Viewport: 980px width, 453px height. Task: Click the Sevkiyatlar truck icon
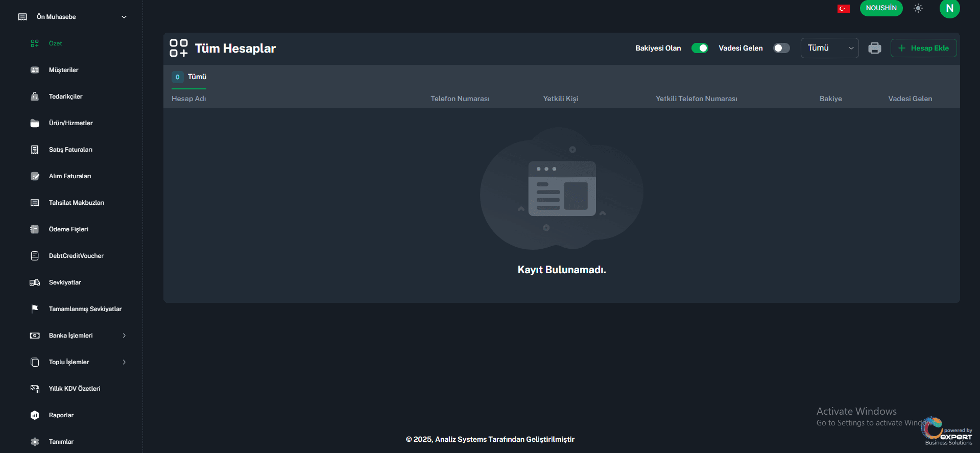(x=35, y=282)
